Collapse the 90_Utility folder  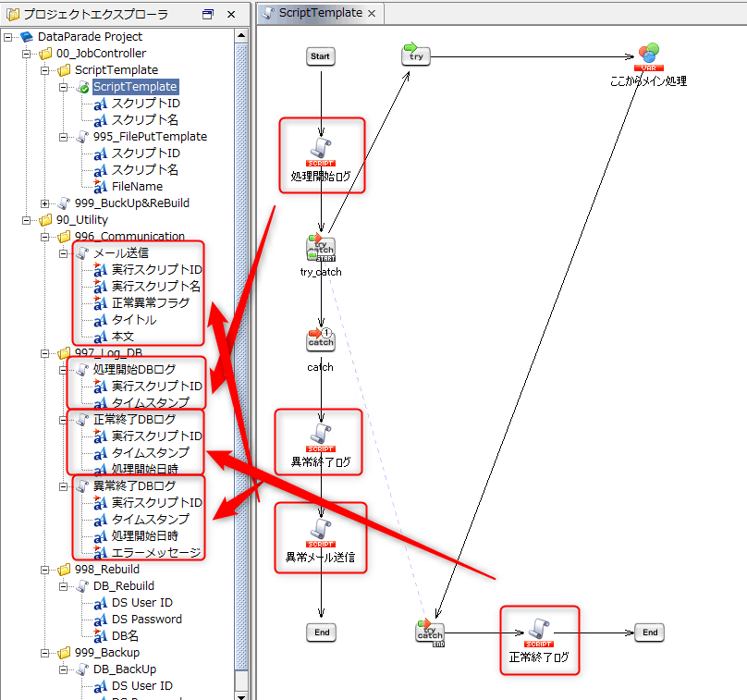pos(26,221)
